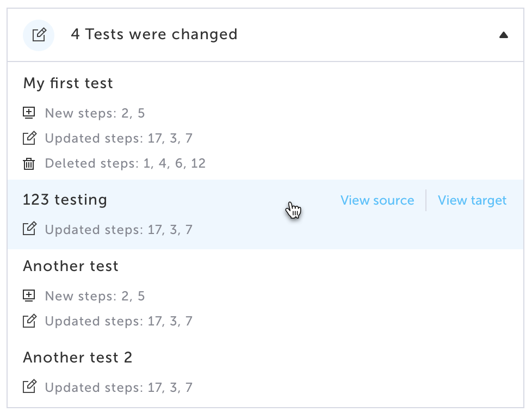Click the new steps icon under 'My first test'

tap(29, 113)
